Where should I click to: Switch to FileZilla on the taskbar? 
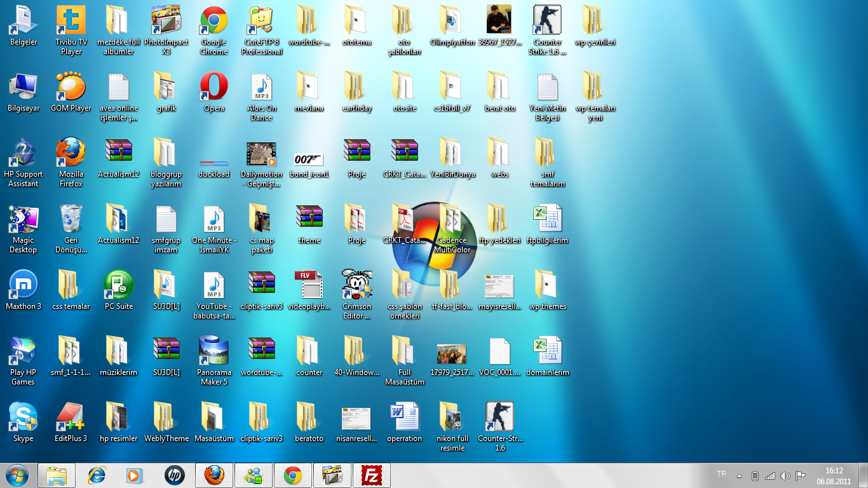click(x=372, y=475)
